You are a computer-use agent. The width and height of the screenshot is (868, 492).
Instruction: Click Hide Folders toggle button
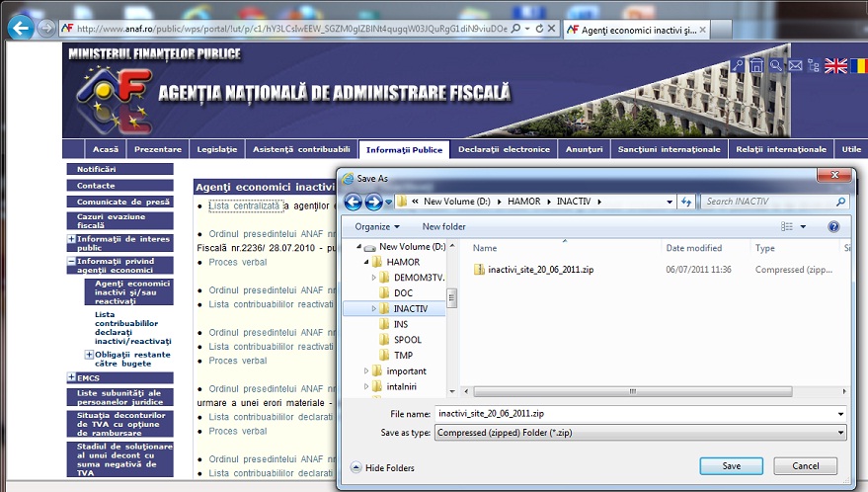tap(383, 468)
